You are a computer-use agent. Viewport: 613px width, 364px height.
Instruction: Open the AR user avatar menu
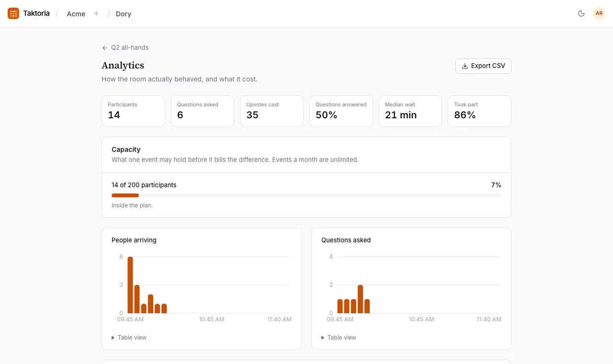(599, 13)
